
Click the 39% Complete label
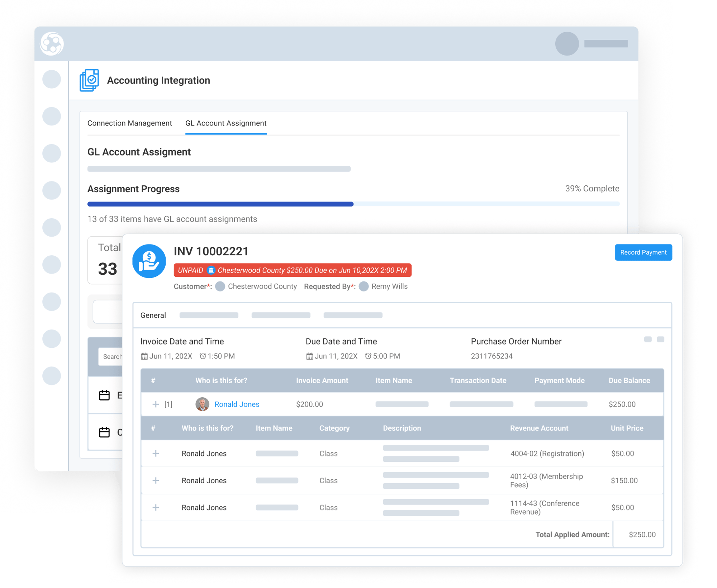[x=592, y=189]
